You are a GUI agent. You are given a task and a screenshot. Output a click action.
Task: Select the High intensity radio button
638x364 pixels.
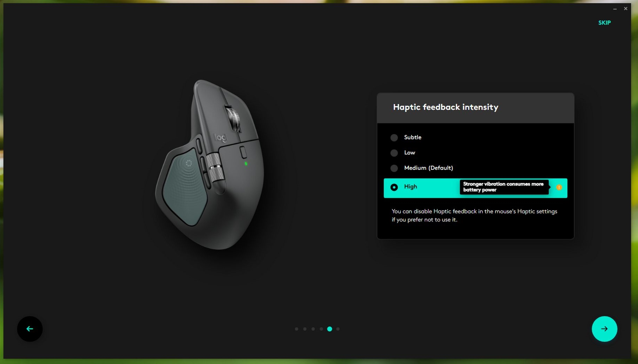click(x=394, y=187)
